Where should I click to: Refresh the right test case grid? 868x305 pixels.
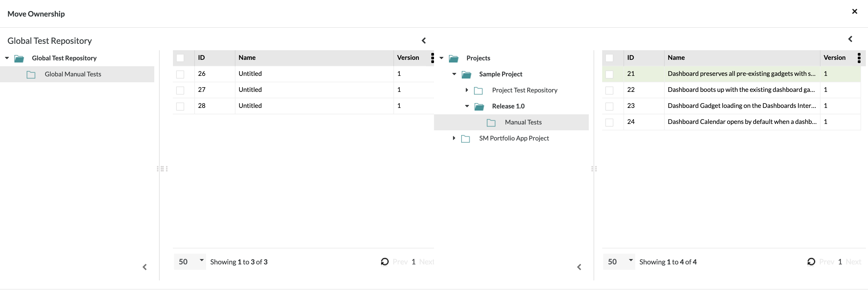click(x=811, y=261)
